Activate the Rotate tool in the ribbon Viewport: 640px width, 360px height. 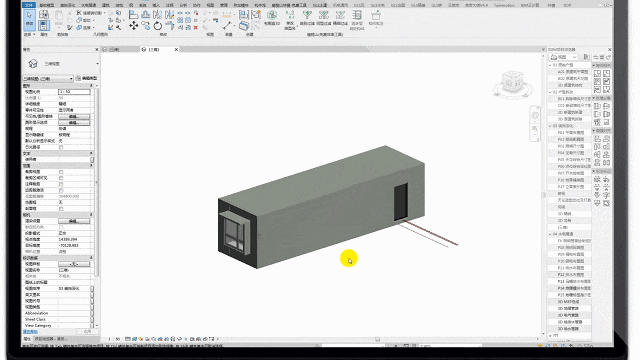(158, 26)
